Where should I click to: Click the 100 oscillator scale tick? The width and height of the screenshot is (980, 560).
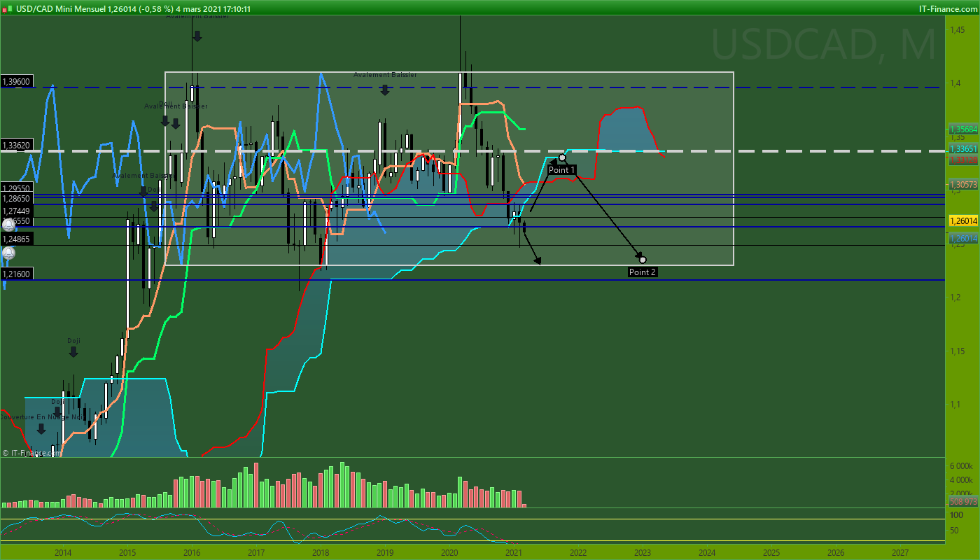pos(956,515)
